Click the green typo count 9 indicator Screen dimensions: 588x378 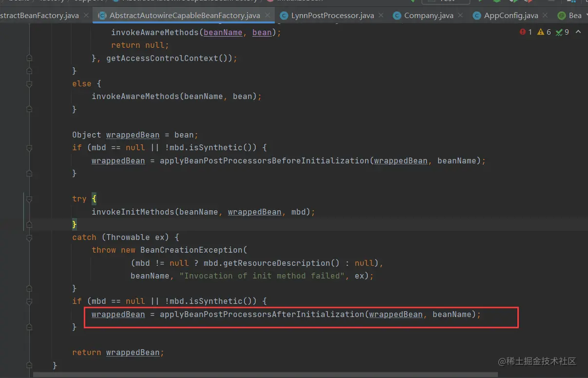(x=562, y=32)
